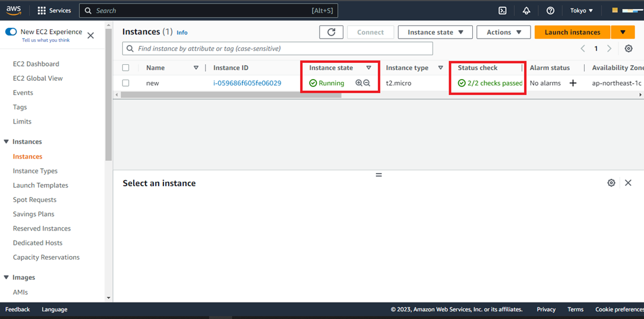Go to previous page arrow
Image resolution: width=644 pixels, height=319 pixels.
[583, 49]
